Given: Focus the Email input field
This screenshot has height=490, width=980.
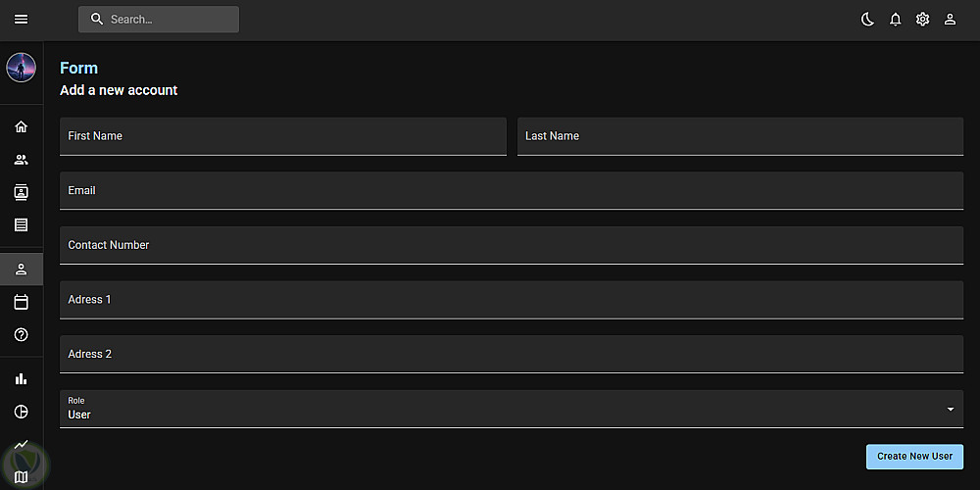Looking at the screenshot, I should [x=511, y=191].
